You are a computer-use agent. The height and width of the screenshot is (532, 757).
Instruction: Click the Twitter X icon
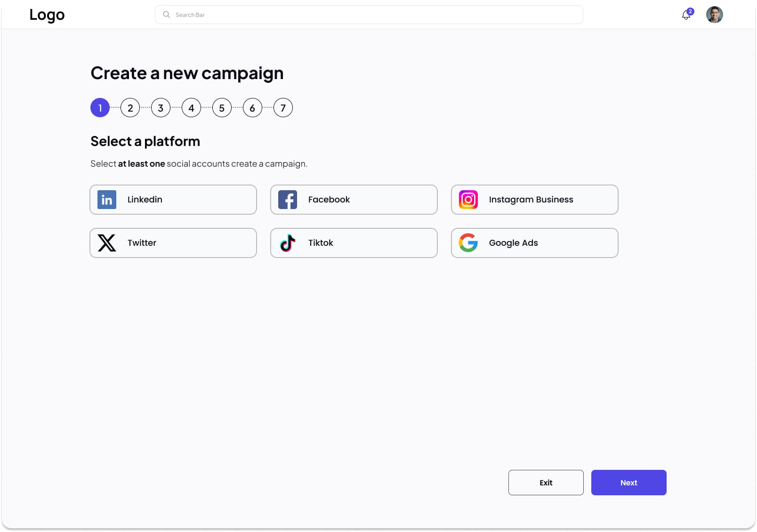106,243
